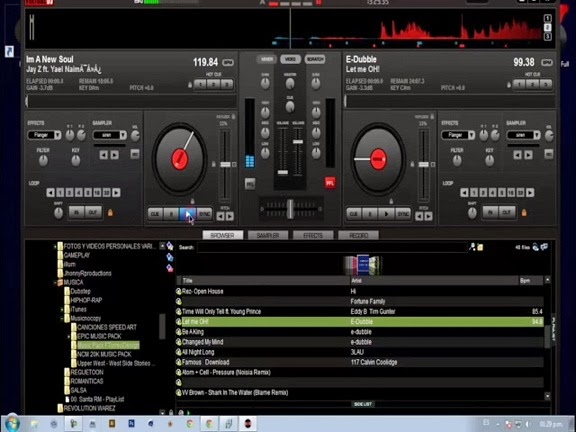Click the search input field
Image resolution: width=576 pixels, height=432 pixels.
(x=332, y=247)
